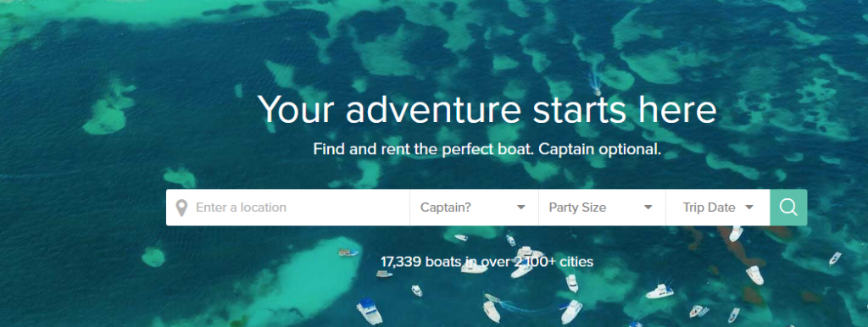
Task: Click the brown boat left of boat count
Action: [x=348, y=252]
